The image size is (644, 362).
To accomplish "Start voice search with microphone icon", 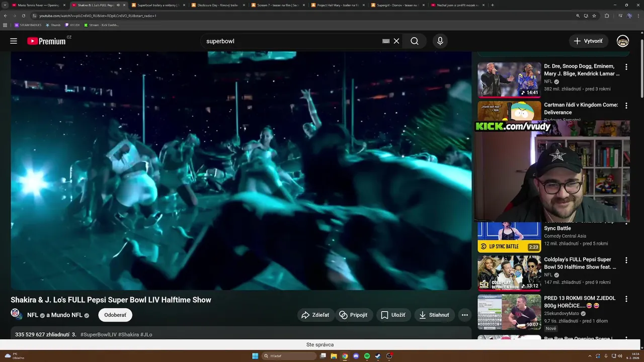I will (x=440, y=41).
